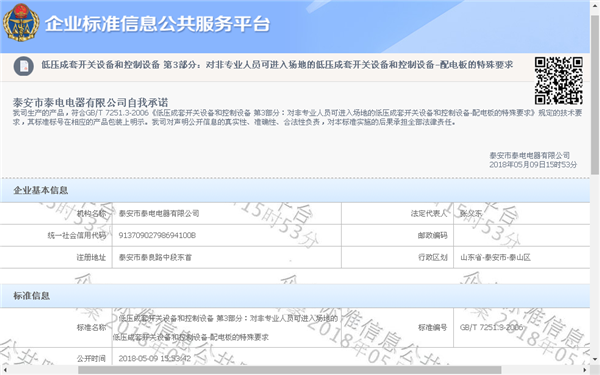Select the 企业基本信息 section header
The height and width of the screenshot is (375, 600).
coord(295,190)
